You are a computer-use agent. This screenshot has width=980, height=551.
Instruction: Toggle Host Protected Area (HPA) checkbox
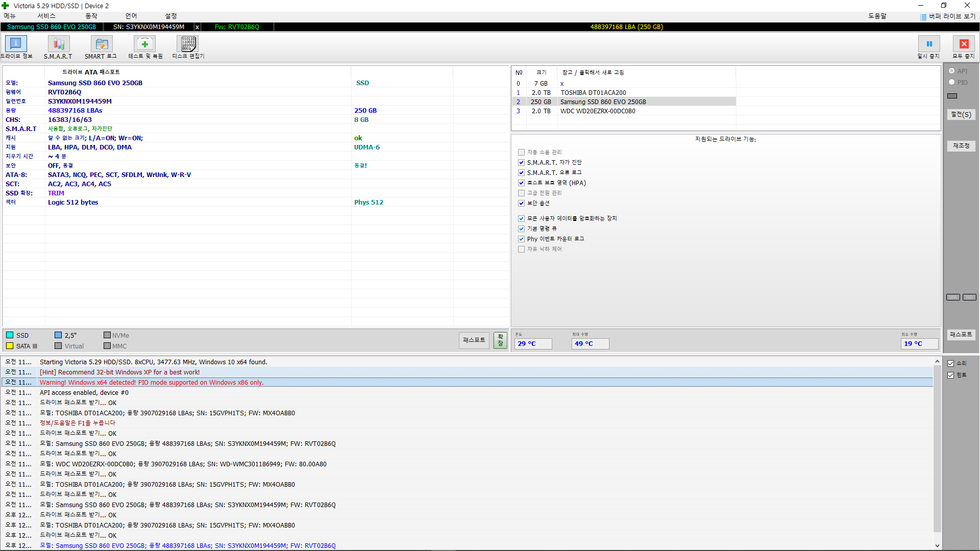point(521,183)
